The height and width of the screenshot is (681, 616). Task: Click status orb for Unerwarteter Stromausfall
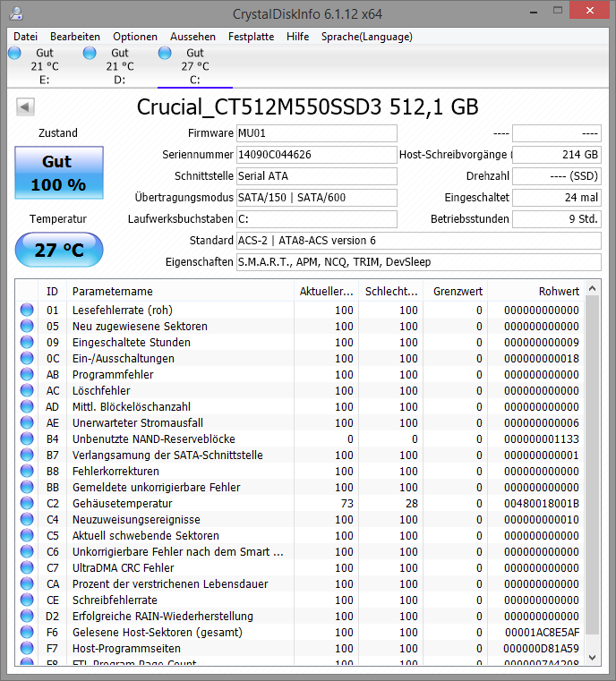27,422
